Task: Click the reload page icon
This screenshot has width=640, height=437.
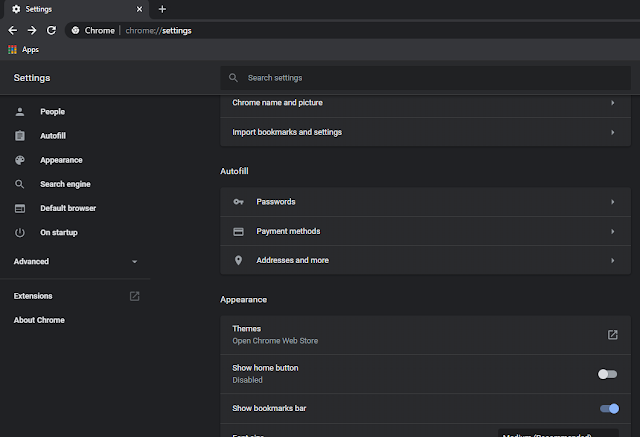Action: [x=51, y=30]
